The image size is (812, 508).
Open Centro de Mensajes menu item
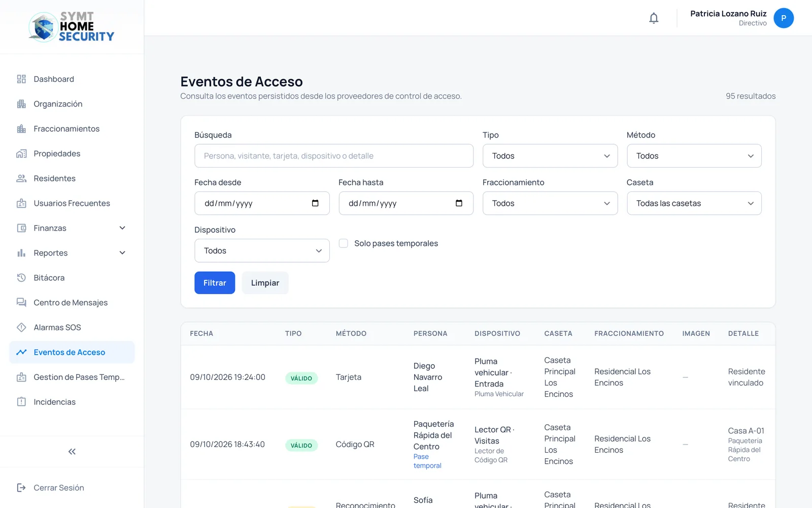tap(72, 303)
